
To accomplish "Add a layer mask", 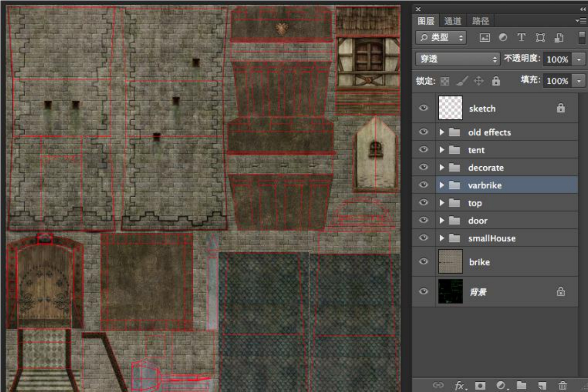I will 480,385.
